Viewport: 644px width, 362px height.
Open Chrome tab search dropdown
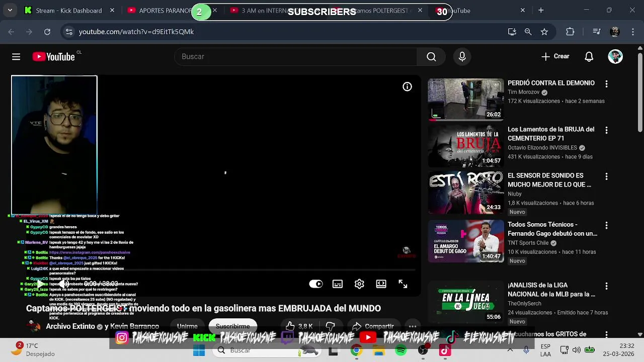pos(10,10)
